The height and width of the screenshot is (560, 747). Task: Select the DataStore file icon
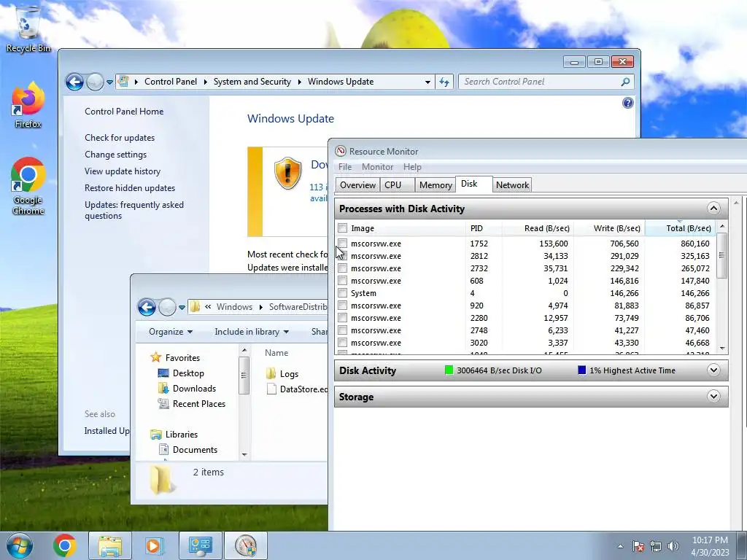(x=271, y=389)
